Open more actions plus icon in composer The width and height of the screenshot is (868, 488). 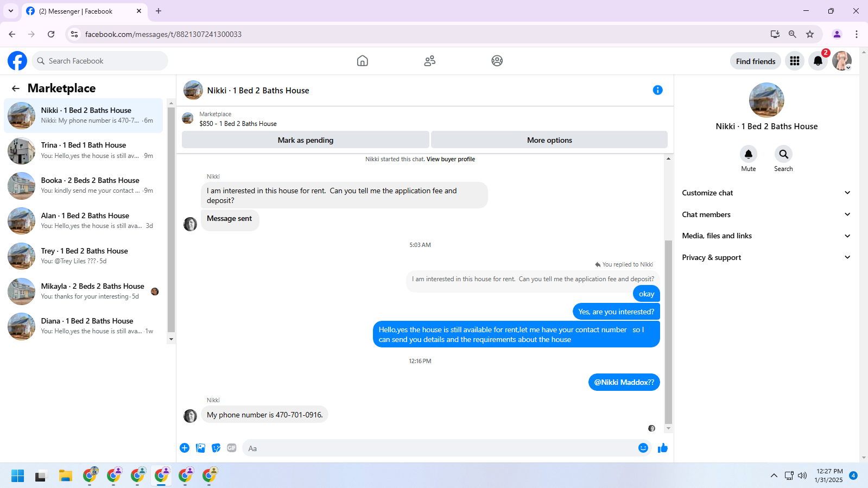[x=185, y=448]
